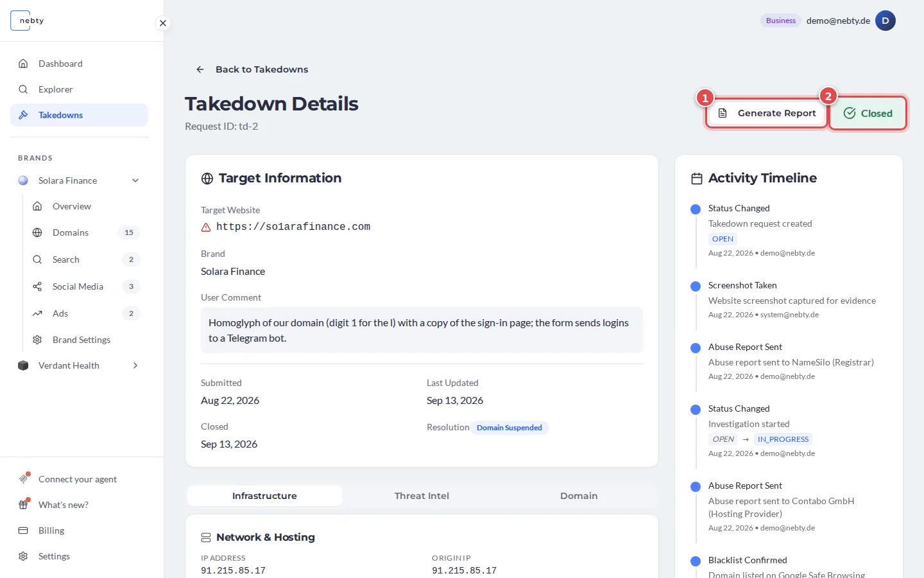Click Blacklist Confirmed timeline entry
Viewport: 924px width, 578px height.
(792, 566)
